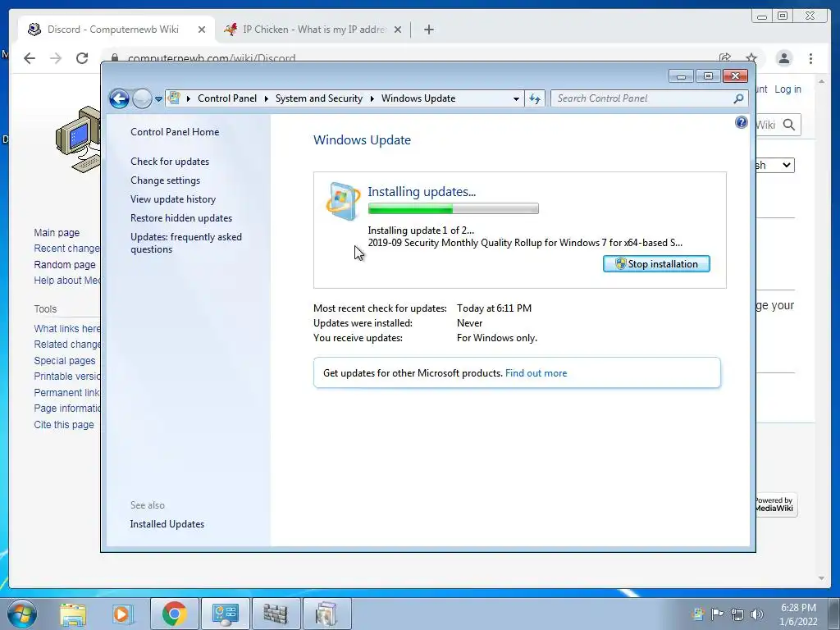Close the IP Chicken tab
This screenshot has width=840, height=630.
coord(398,30)
